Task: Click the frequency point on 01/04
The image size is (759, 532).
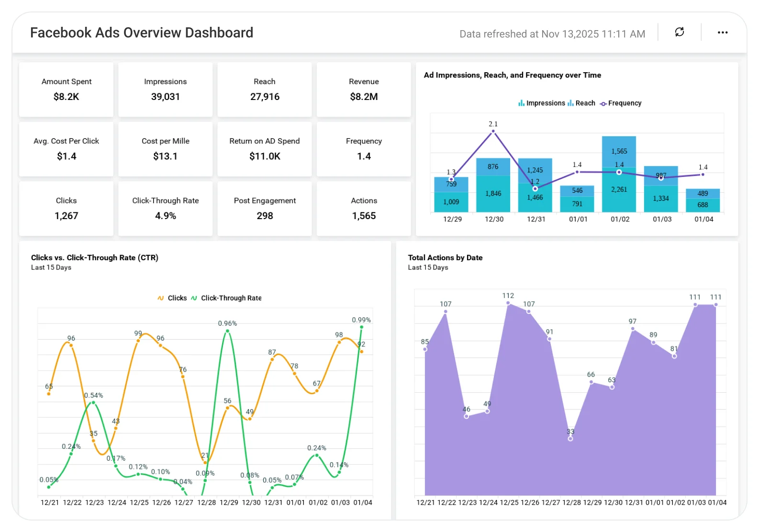Action: tap(703, 175)
